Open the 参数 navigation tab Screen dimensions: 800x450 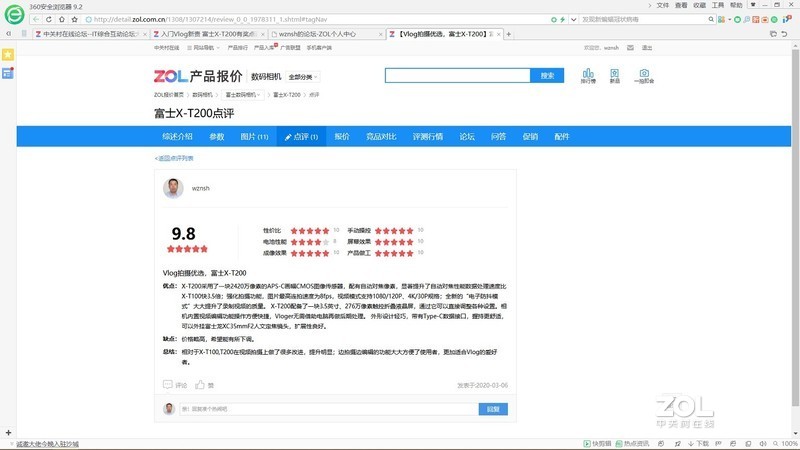tap(217, 137)
